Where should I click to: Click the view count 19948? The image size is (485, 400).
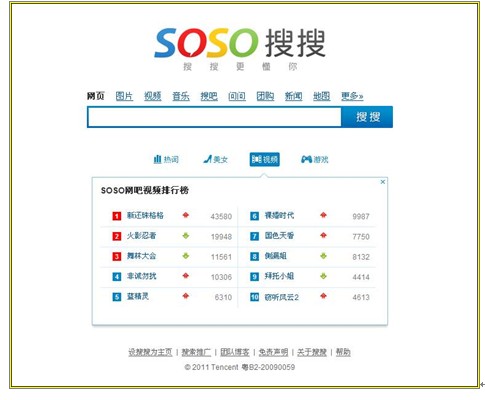221,237
